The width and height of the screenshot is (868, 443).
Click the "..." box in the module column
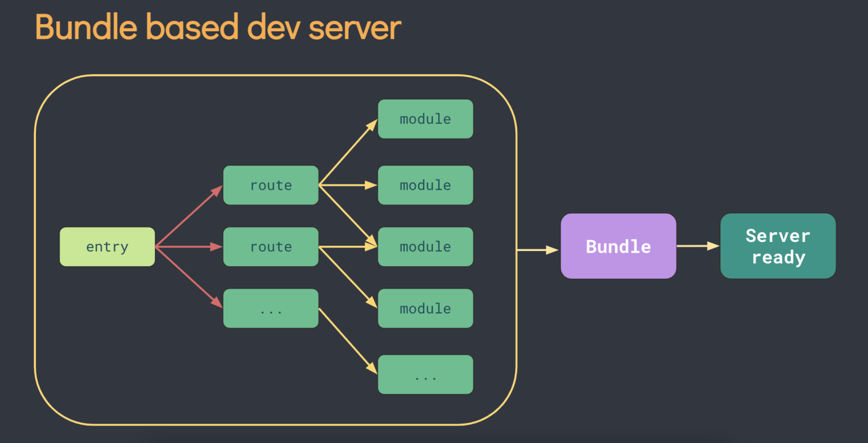tap(425, 375)
